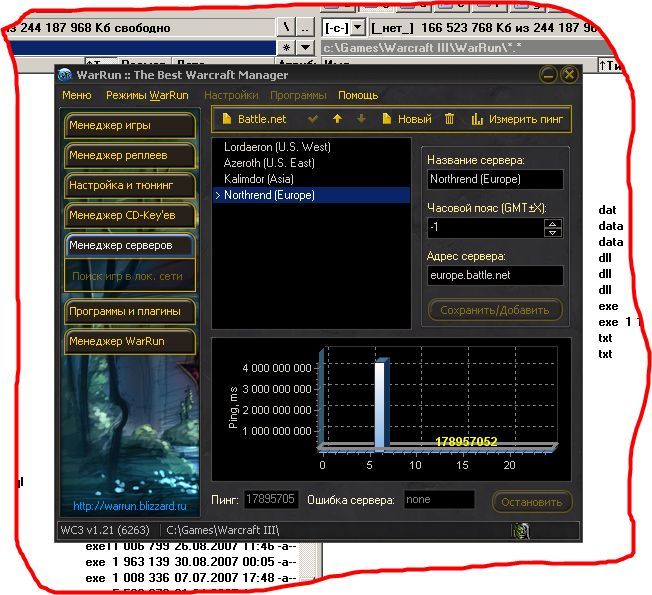Click the Остановить button

[x=531, y=502]
